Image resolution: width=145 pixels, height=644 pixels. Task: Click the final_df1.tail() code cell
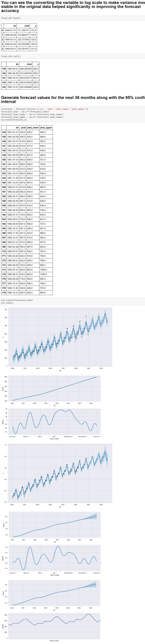click(73, 56)
